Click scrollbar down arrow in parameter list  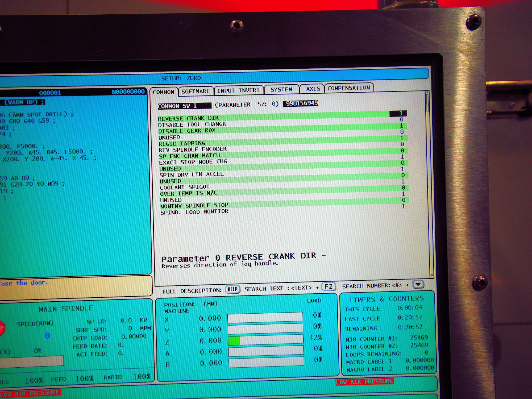point(431,276)
